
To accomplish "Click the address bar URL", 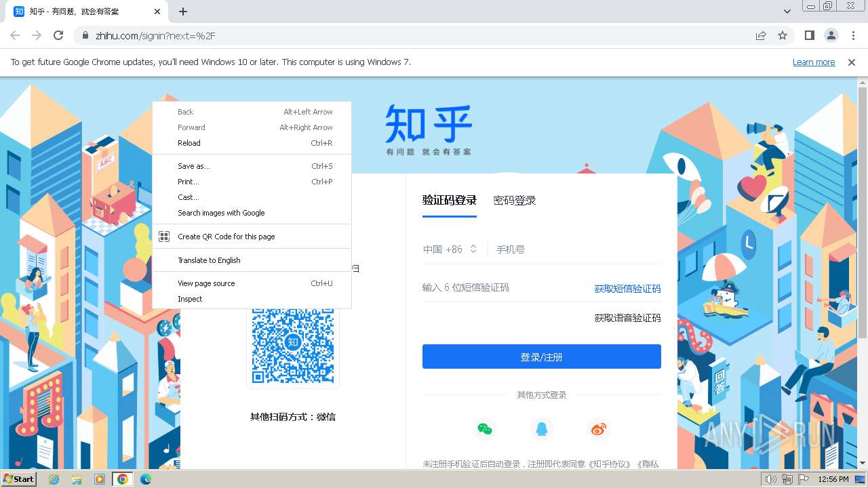I will (156, 35).
